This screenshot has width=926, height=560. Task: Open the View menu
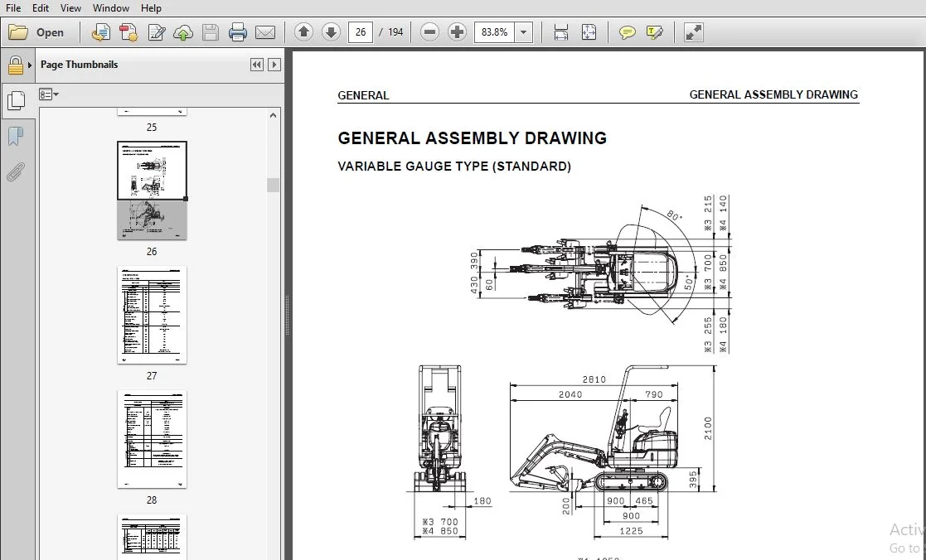click(x=70, y=7)
